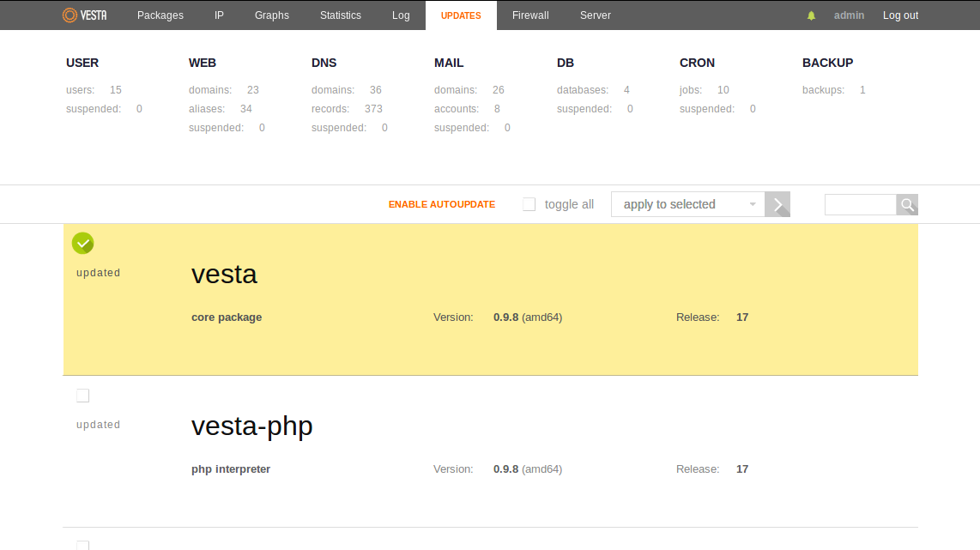Open the Graphs page
This screenshot has height=550, width=980.
pyautogui.click(x=272, y=15)
